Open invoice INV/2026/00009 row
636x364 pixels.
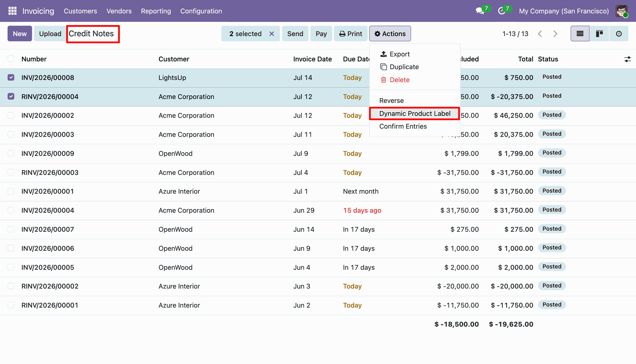318,154
